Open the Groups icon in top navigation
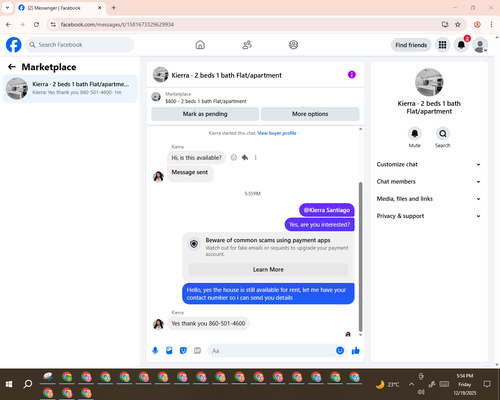The height and width of the screenshot is (400, 500). [x=293, y=45]
